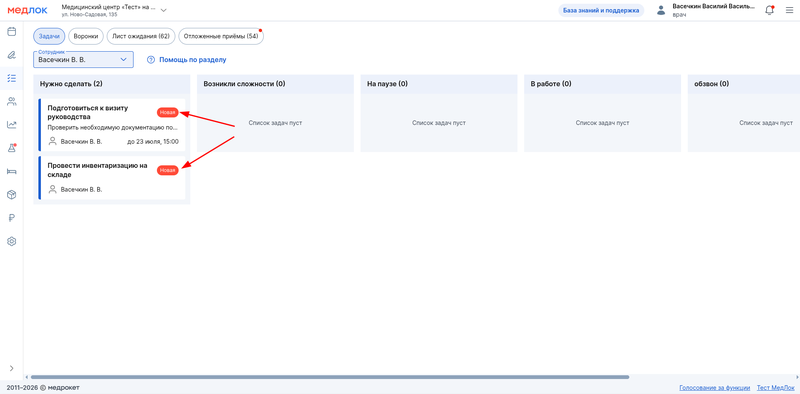Open the calendar icon in sidebar
This screenshot has width=800, height=394.
[x=11, y=32]
